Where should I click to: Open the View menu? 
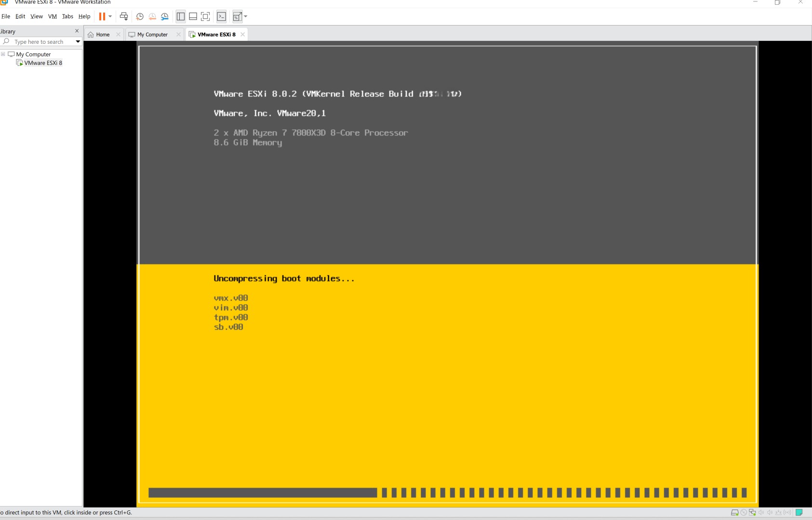click(x=37, y=16)
